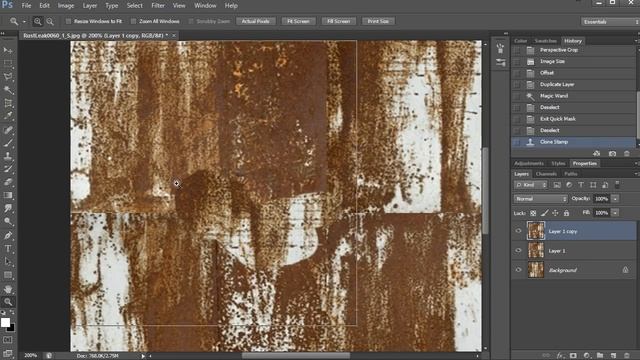Hide the Layer 1 layer
The image size is (640, 360).
pyautogui.click(x=518, y=251)
